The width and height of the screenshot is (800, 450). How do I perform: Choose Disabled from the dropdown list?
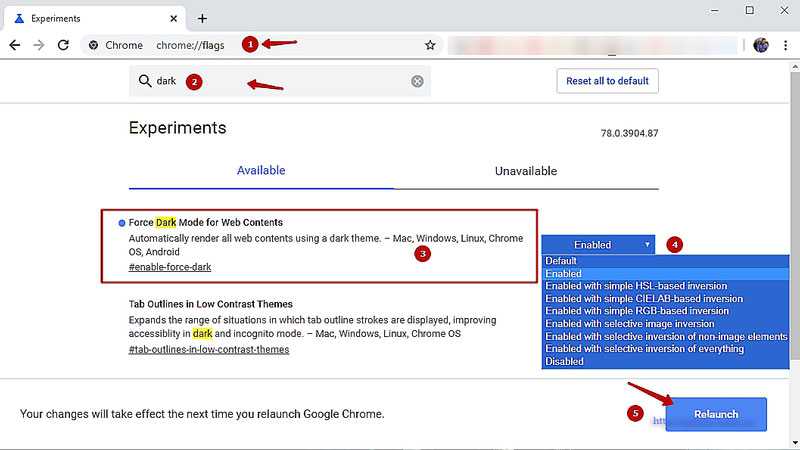[x=665, y=361]
